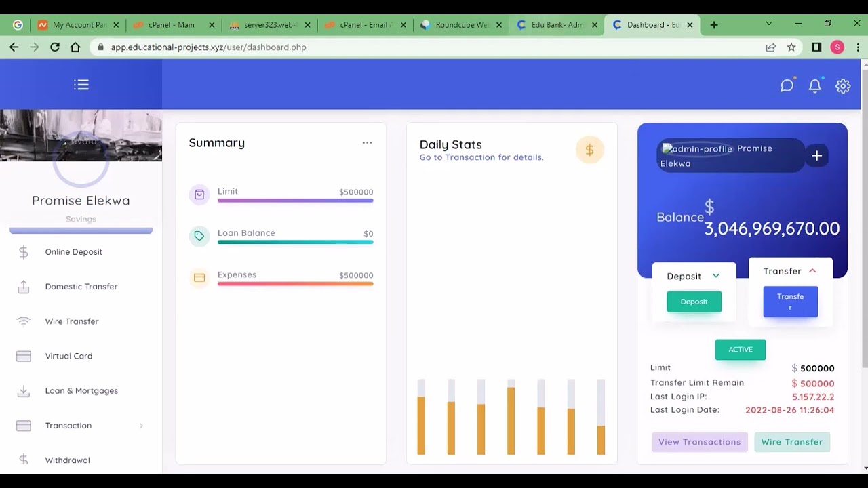Toggle the sidebar hamburger menu icon
868x488 pixels.
(81, 85)
